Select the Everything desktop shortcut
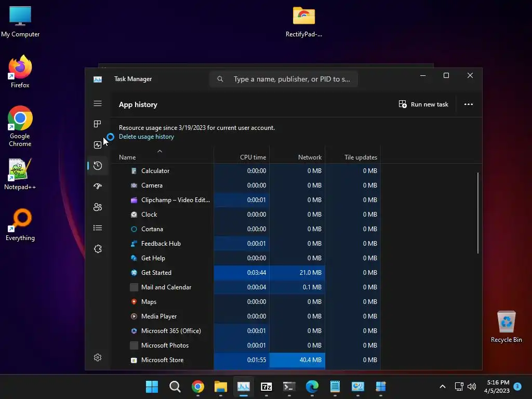 (x=20, y=225)
